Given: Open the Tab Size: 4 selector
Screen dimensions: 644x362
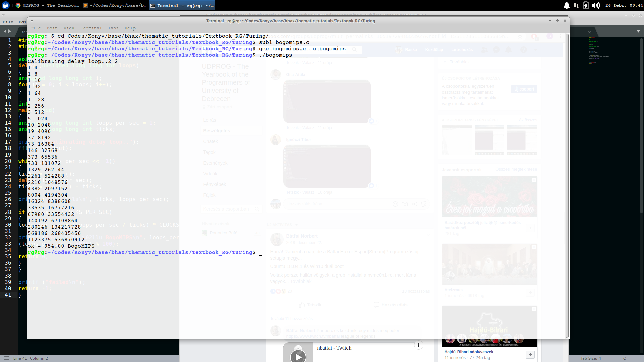Looking at the screenshot, I should click(590, 358).
